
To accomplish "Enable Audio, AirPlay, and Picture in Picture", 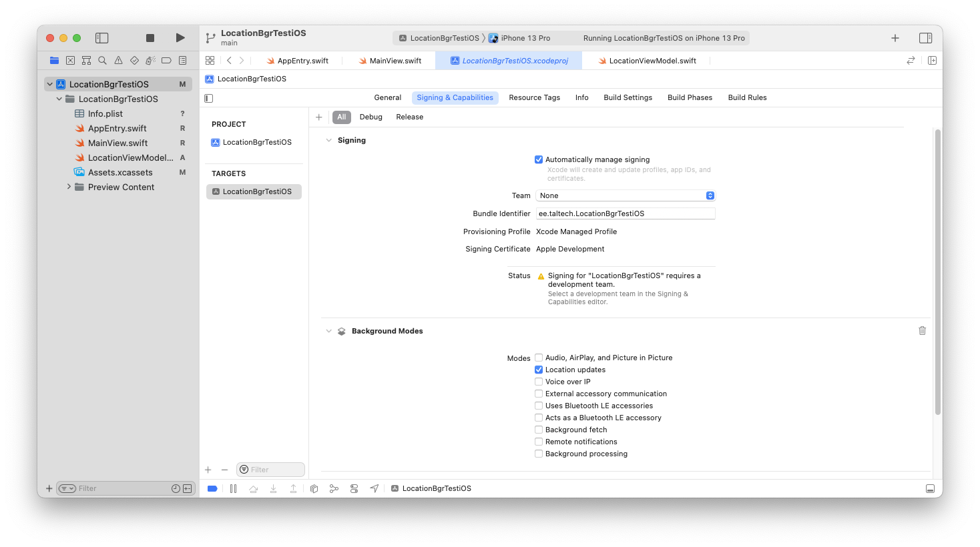I will [x=539, y=358].
